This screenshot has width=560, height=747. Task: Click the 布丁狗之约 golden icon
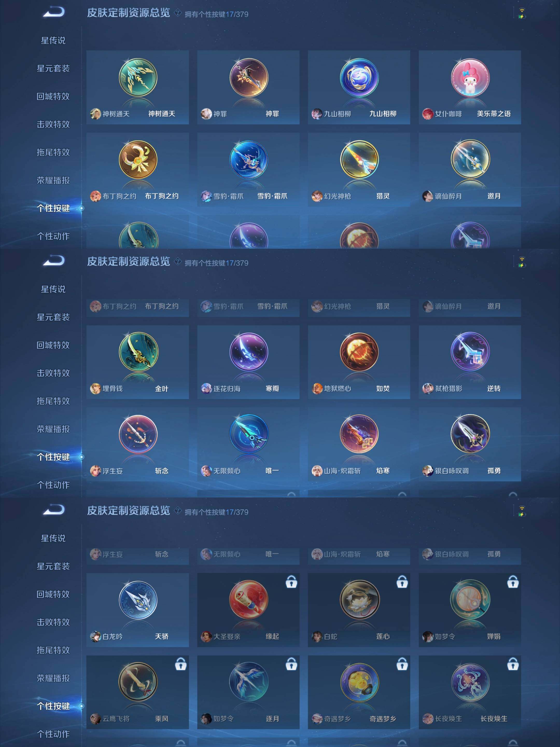pos(138,160)
